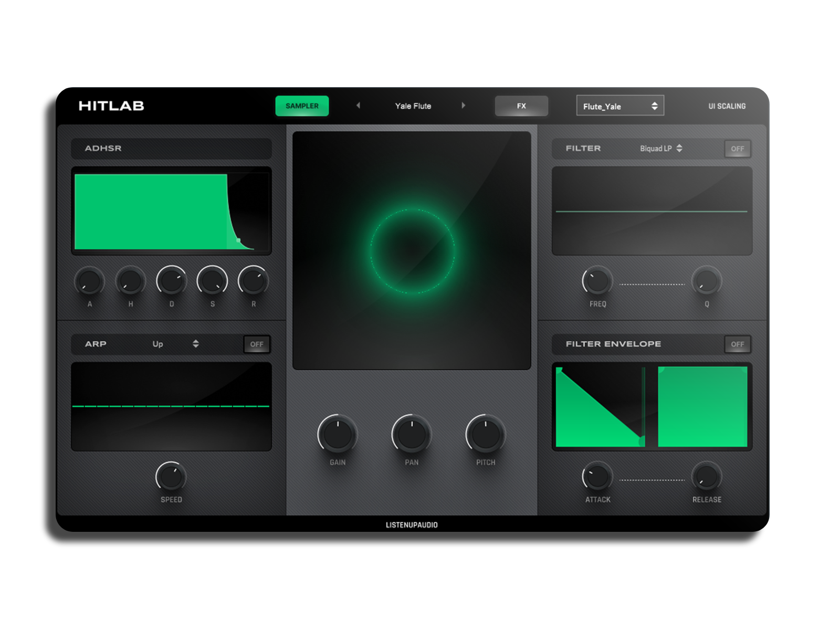The width and height of the screenshot is (840, 630).
Task: Enable the ARP with its OFF toggle
Action: tap(257, 344)
